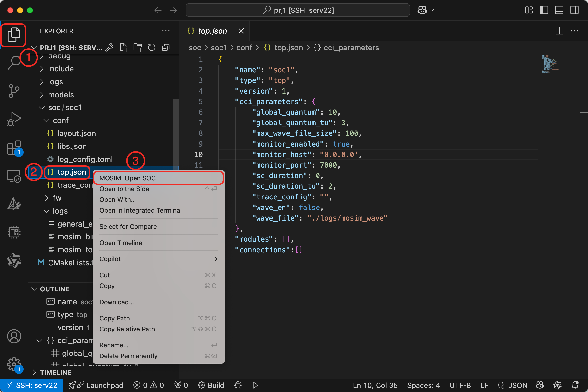The height and width of the screenshot is (392, 588).
Task: Select the top.json editor tab
Action: 215,31
